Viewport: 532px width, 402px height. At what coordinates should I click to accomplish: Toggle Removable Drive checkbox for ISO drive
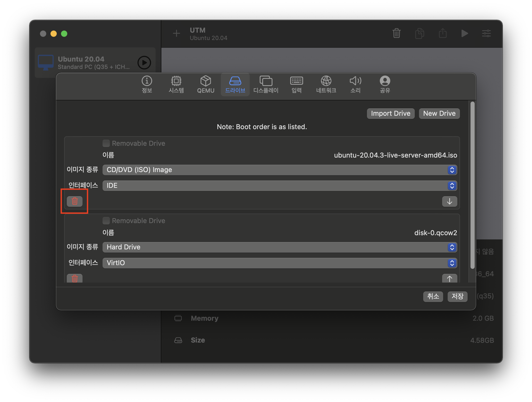(106, 143)
